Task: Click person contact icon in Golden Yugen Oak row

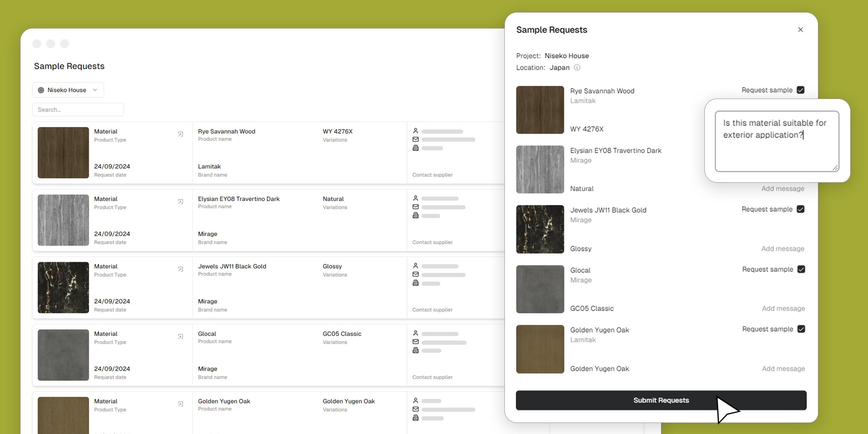Action: (416, 400)
